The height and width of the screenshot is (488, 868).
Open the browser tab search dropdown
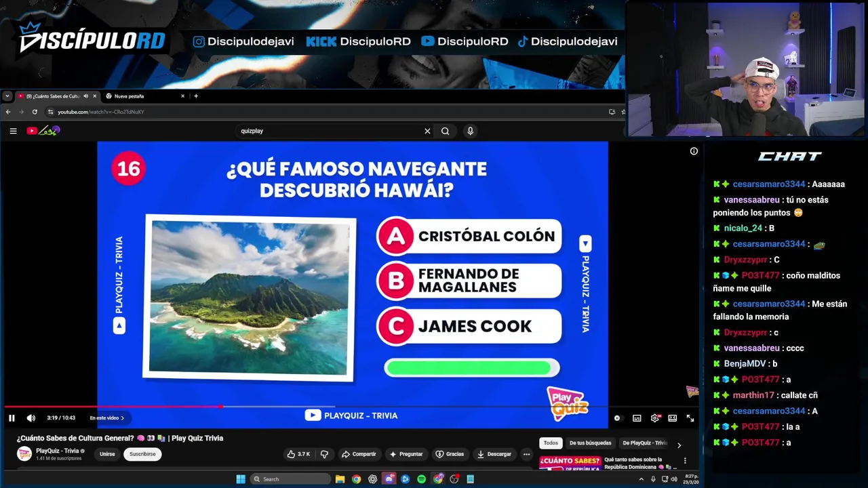[7, 96]
